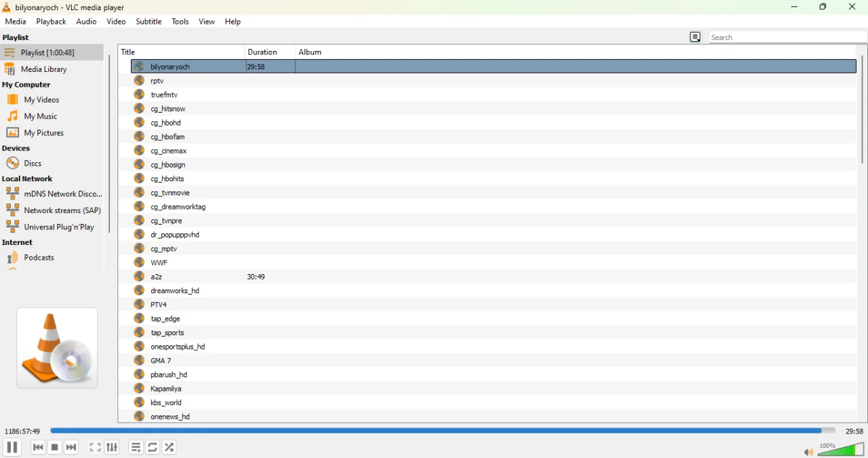Select onenews_hd playlist entry
Image resolution: width=868 pixels, height=458 pixels.
pos(494,417)
